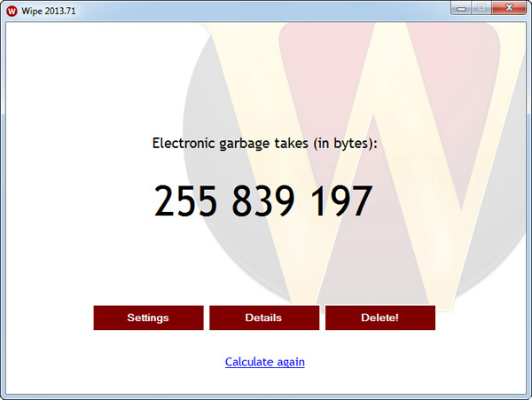This screenshot has height=400, width=532.
Task: Close the Wipe 2013.71 window
Action: [509, 8]
